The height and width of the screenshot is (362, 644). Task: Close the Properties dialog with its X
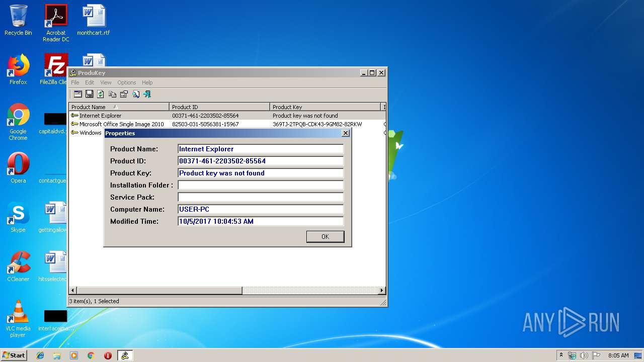tap(345, 133)
